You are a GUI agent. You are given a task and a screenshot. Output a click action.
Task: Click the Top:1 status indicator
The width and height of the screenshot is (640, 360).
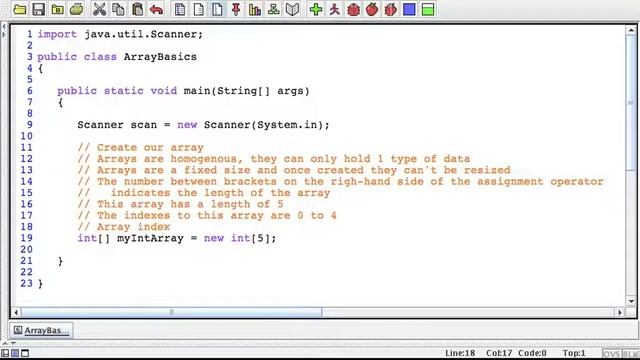(574, 353)
